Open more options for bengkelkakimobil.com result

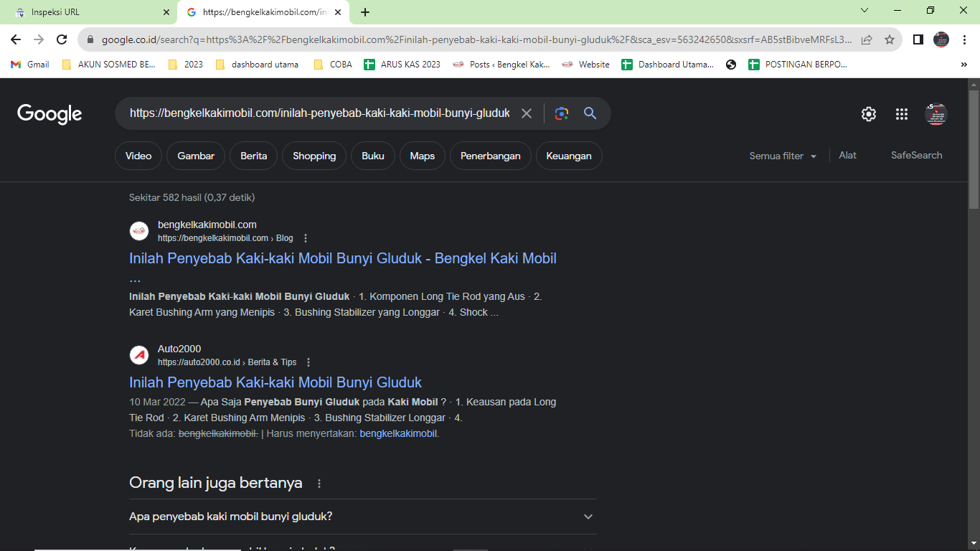306,238
